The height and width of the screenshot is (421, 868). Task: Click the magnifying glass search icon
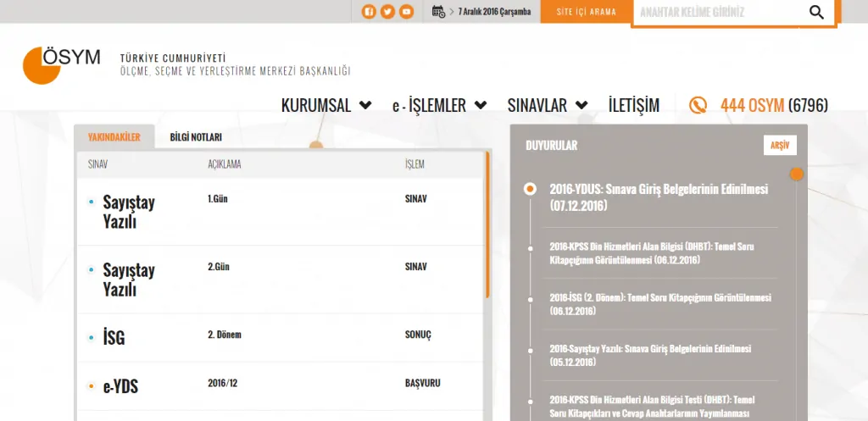click(x=816, y=12)
